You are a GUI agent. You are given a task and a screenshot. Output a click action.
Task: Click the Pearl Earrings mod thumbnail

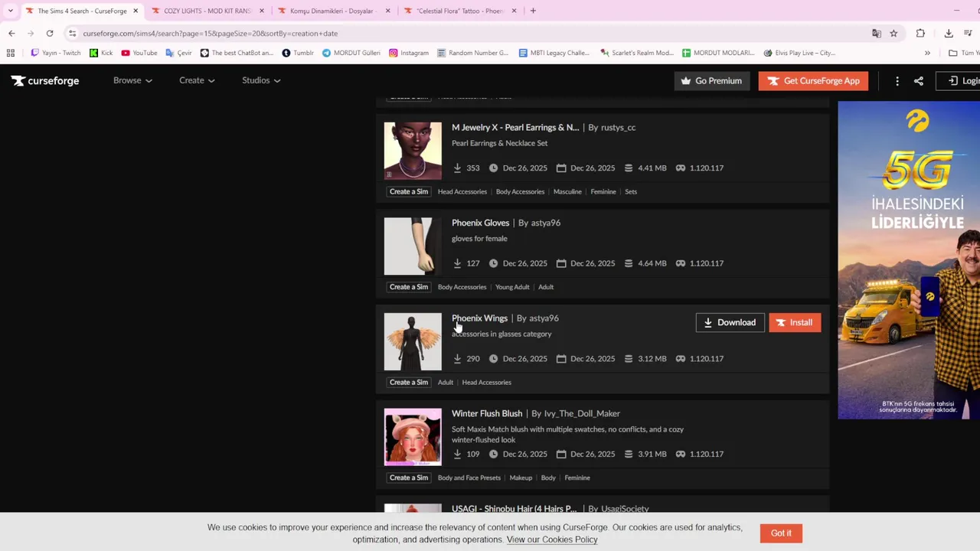(x=413, y=151)
